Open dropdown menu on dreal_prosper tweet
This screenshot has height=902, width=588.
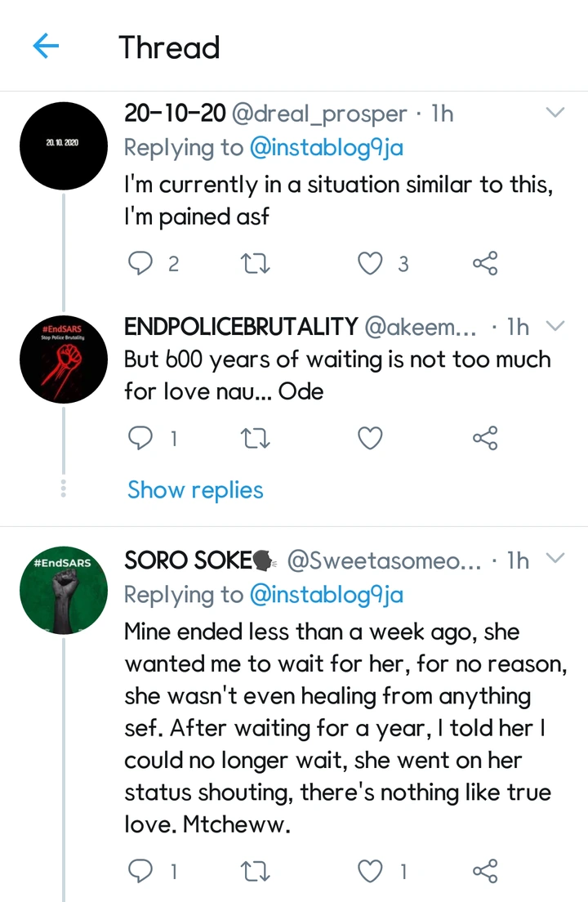click(555, 113)
